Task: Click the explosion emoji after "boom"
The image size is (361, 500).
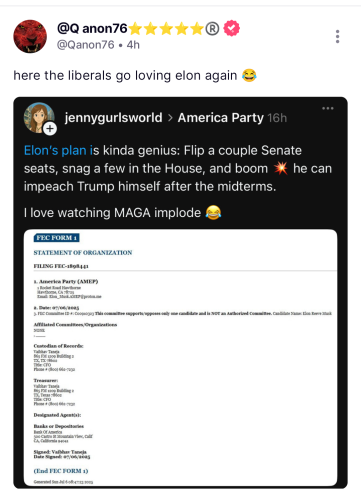Action: 281,168
